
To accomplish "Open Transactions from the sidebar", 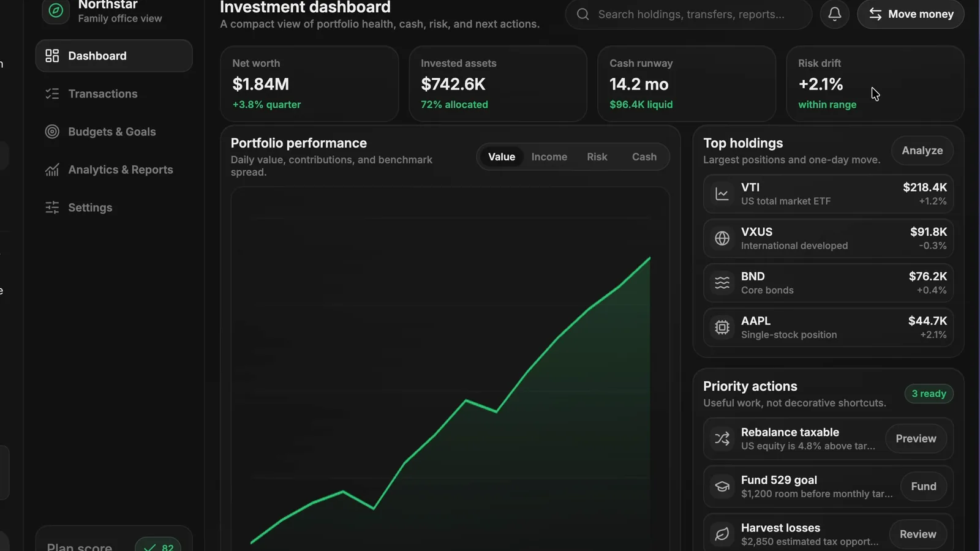I will tap(114, 94).
